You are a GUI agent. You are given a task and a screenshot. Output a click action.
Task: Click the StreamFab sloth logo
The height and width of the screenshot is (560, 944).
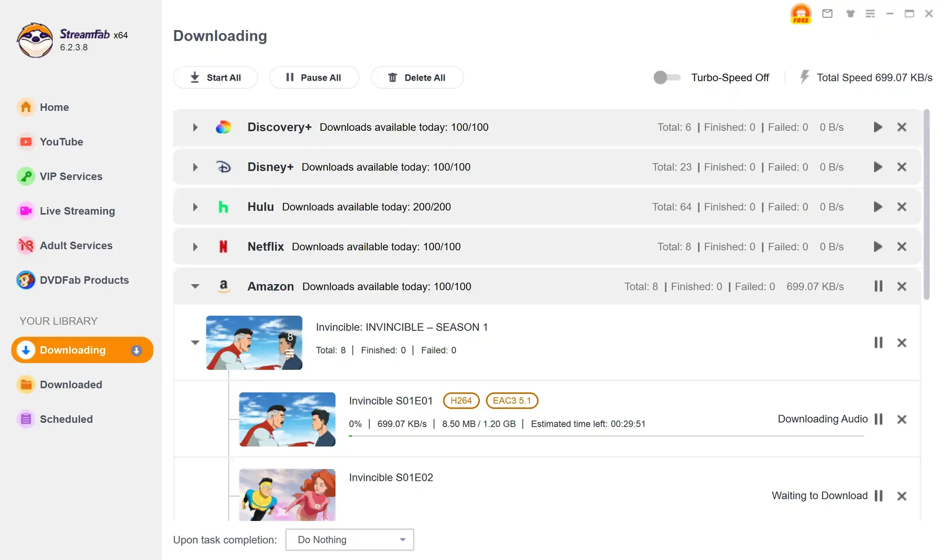click(x=34, y=40)
